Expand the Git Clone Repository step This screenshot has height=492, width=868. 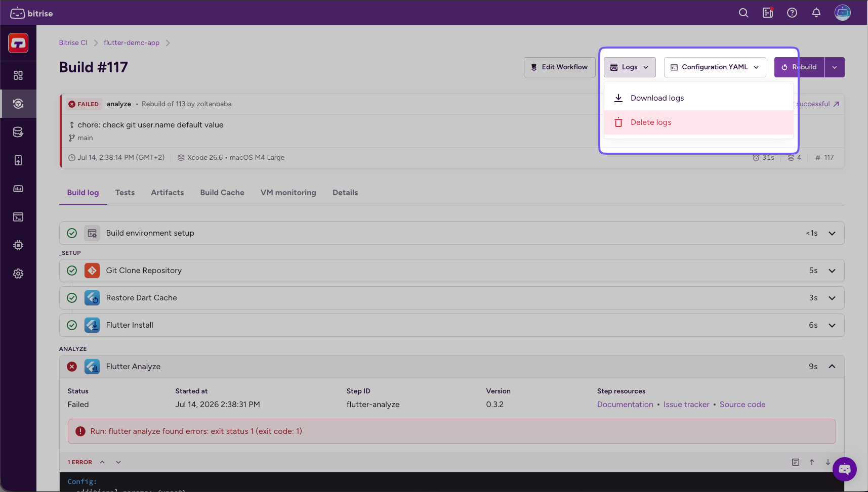pos(832,271)
